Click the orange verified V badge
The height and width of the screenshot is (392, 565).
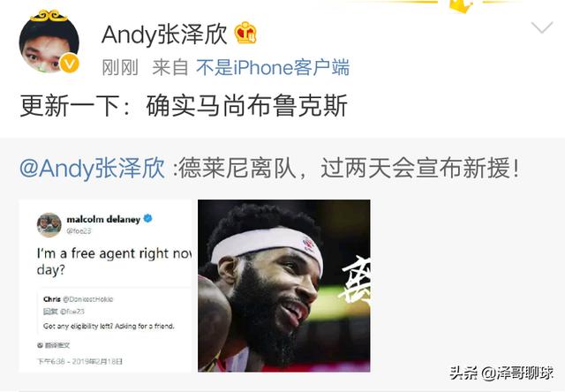pos(69,64)
